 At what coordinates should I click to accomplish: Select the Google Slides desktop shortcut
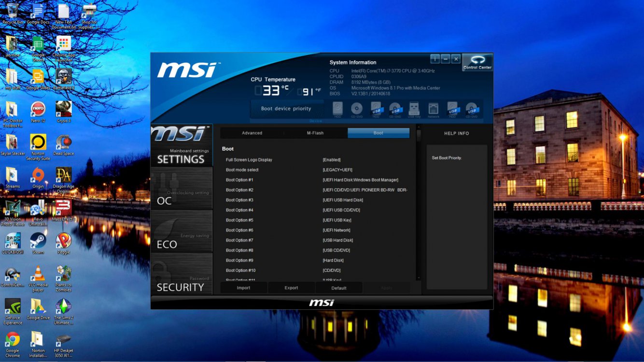[x=38, y=80]
